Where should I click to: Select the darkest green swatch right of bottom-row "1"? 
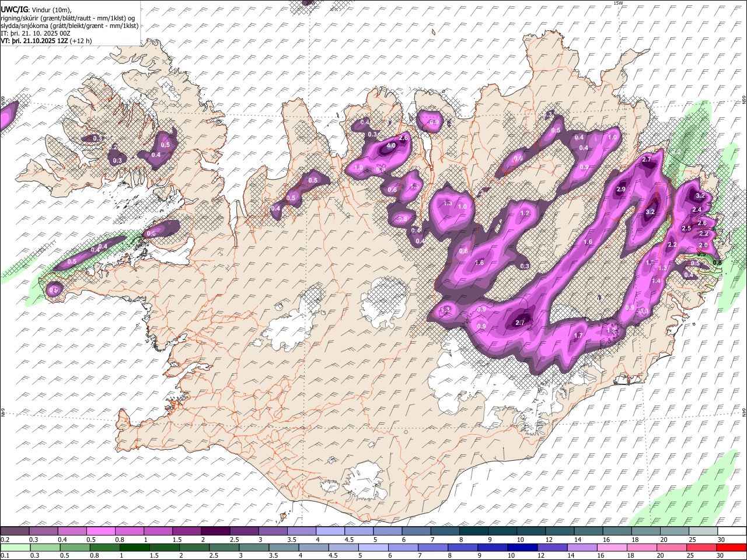point(135,548)
